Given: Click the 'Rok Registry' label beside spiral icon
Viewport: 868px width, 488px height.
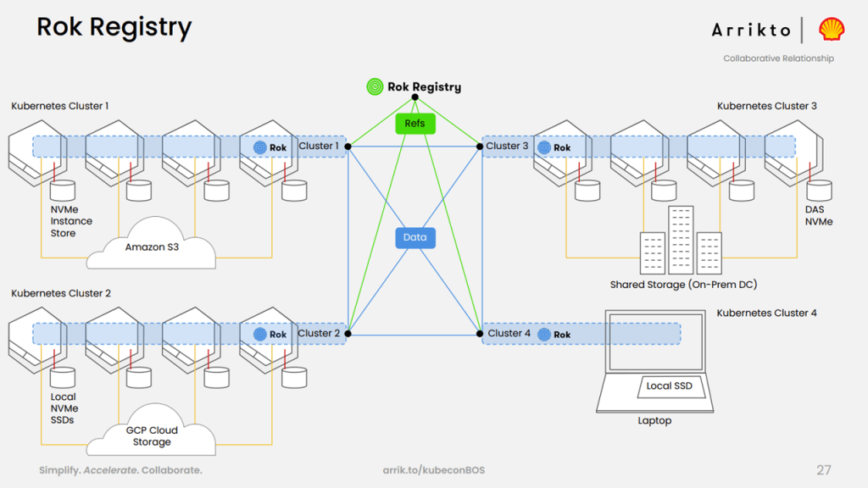Looking at the screenshot, I should (x=424, y=87).
